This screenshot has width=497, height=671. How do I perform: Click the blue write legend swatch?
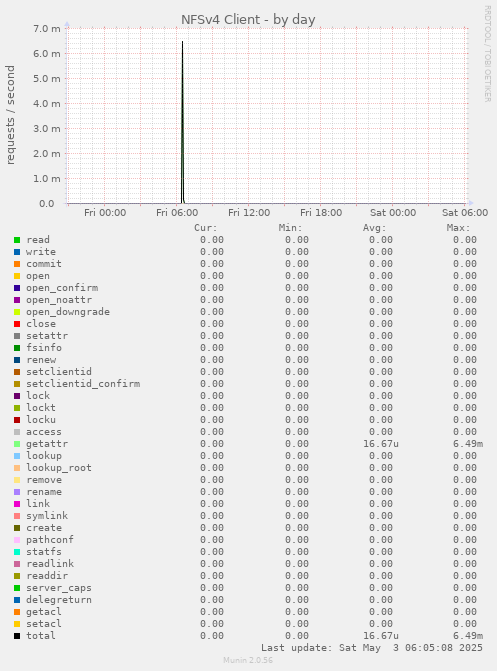pyautogui.click(x=17, y=252)
